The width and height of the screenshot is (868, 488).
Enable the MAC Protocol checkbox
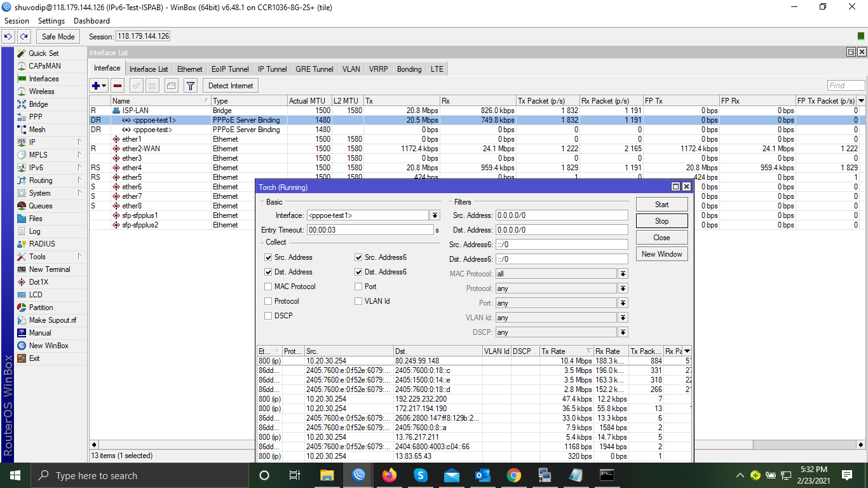tap(268, 287)
